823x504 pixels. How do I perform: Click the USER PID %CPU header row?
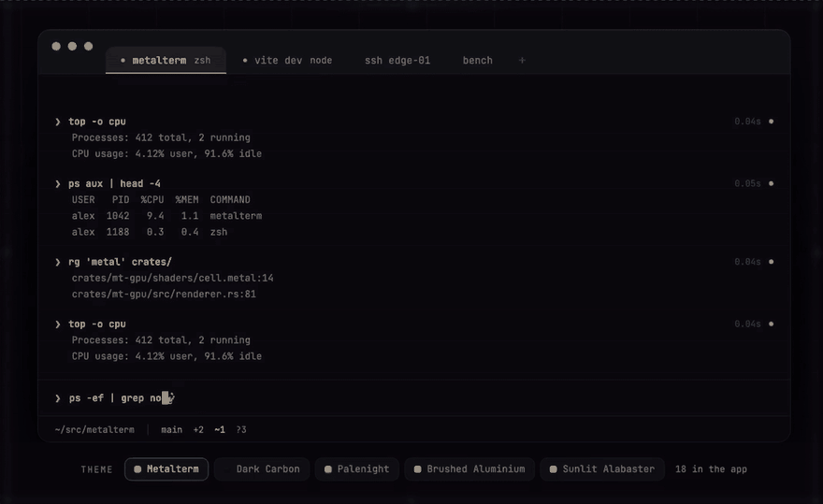[161, 200]
